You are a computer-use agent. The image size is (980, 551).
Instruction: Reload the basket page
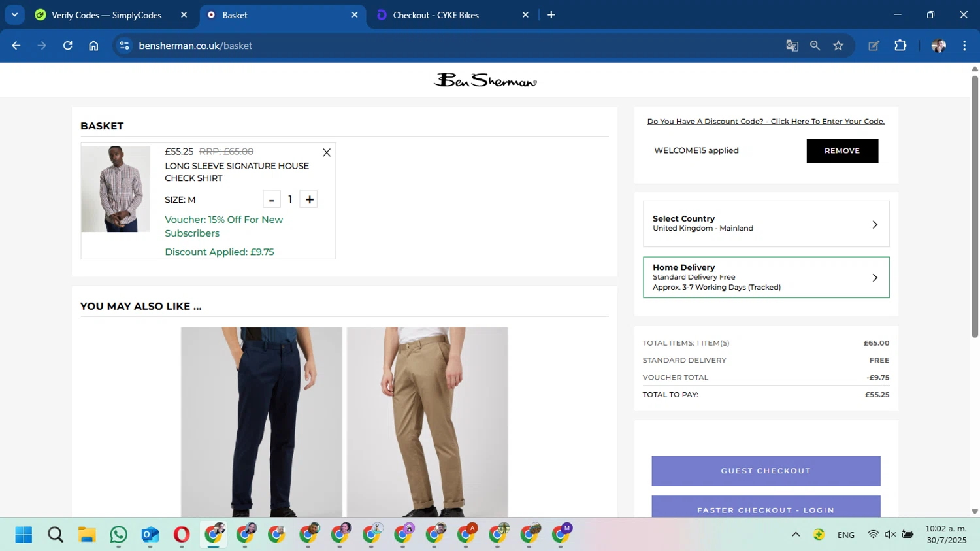pyautogui.click(x=67, y=46)
